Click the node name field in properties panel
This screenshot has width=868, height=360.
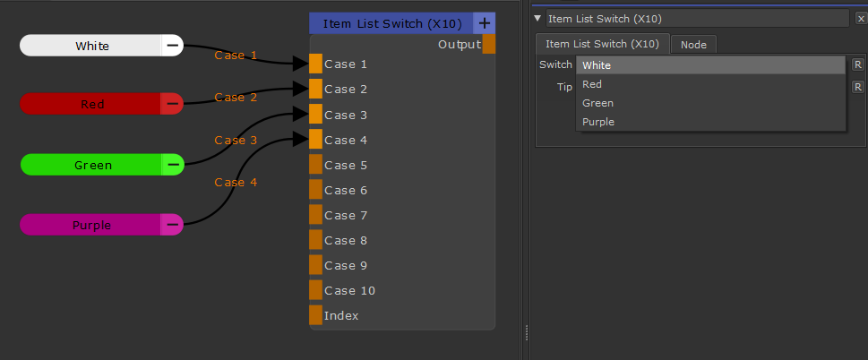[x=697, y=19]
